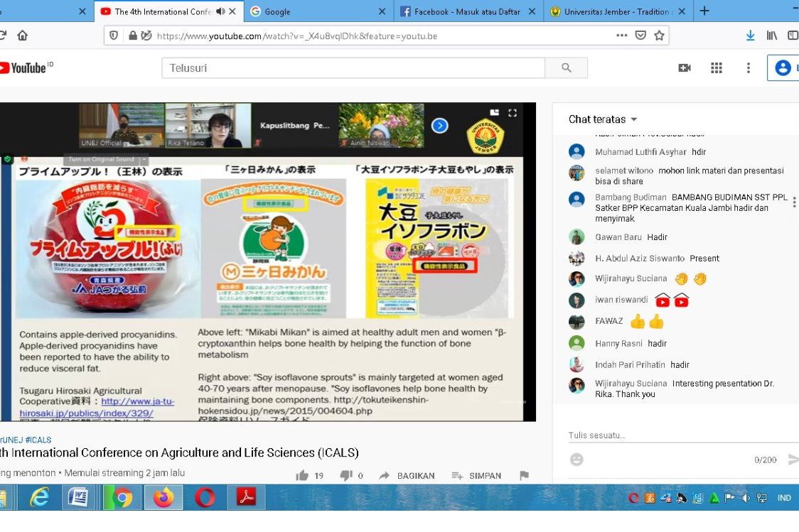Image resolution: width=799 pixels, height=532 pixels.
Task: Click FAWAZ chat name
Action: pos(609,321)
